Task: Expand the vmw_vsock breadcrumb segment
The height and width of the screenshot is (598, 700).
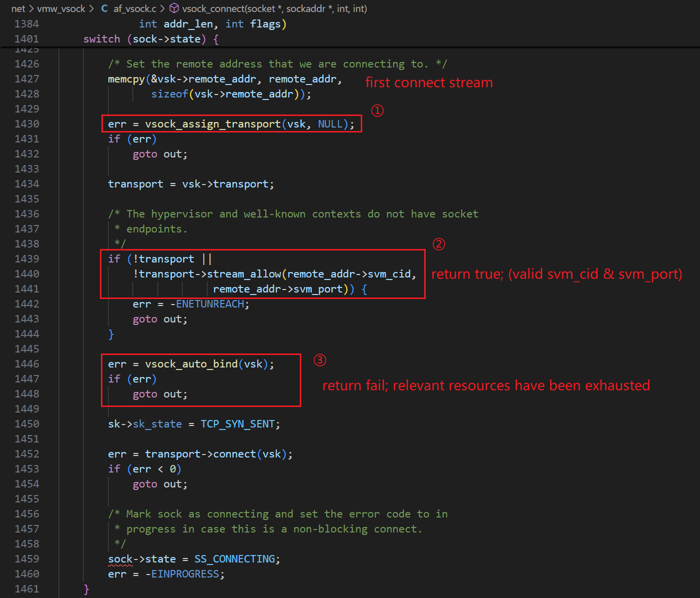Action: tap(61, 8)
